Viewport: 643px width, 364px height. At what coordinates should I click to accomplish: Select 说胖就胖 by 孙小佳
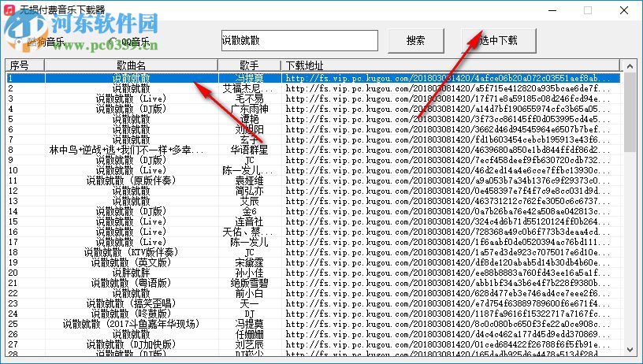(313, 273)
